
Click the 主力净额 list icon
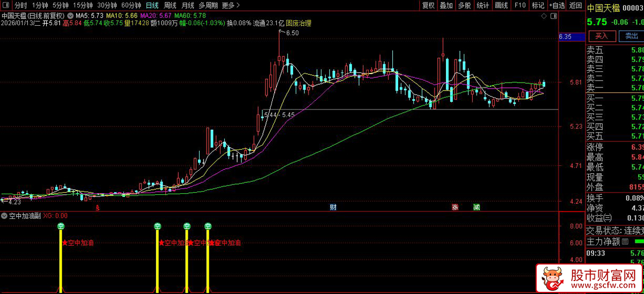click(x=625, y=242)
